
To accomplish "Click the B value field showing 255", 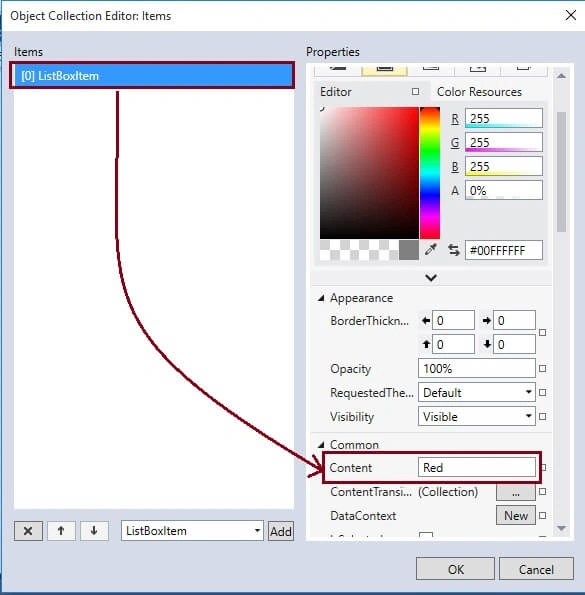I will [504, 166].
